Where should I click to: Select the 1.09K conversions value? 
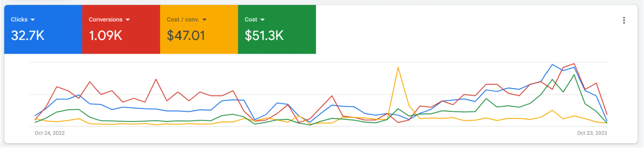pos(105,35)
